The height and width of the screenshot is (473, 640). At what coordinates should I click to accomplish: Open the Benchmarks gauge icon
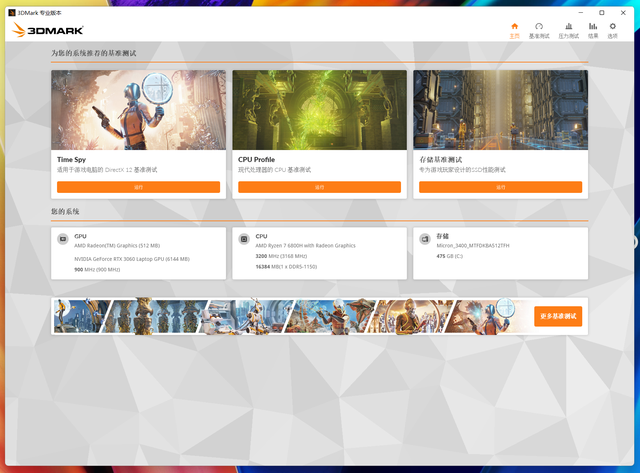[x=539, y=27]
